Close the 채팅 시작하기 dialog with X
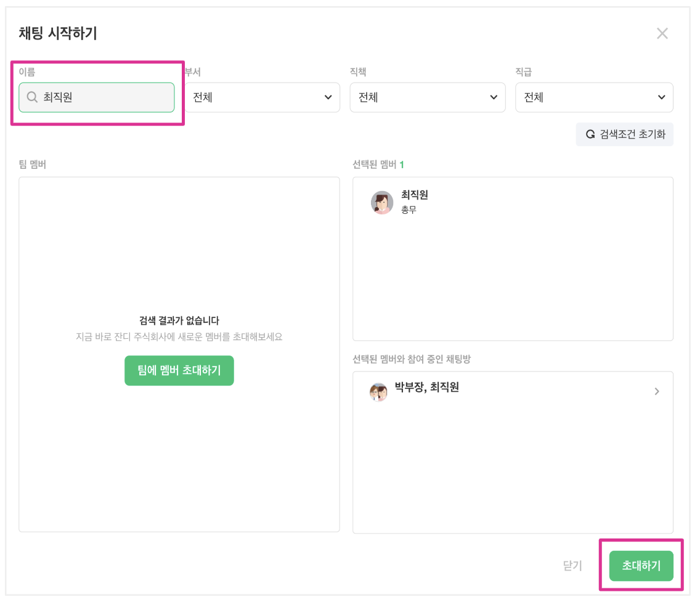 [662, 33]
